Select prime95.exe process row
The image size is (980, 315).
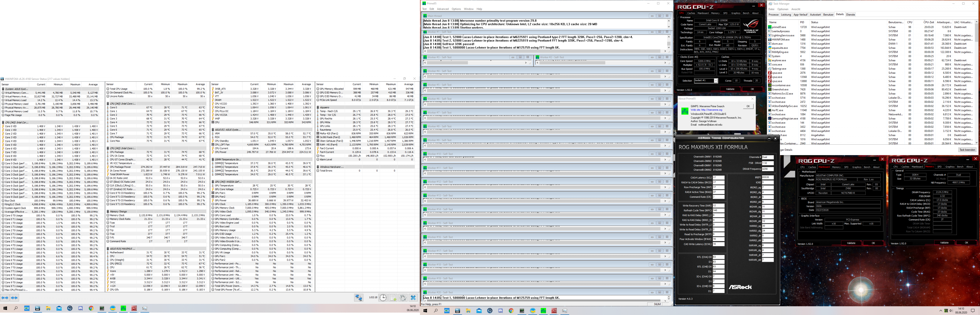click(x=779, y=27)
